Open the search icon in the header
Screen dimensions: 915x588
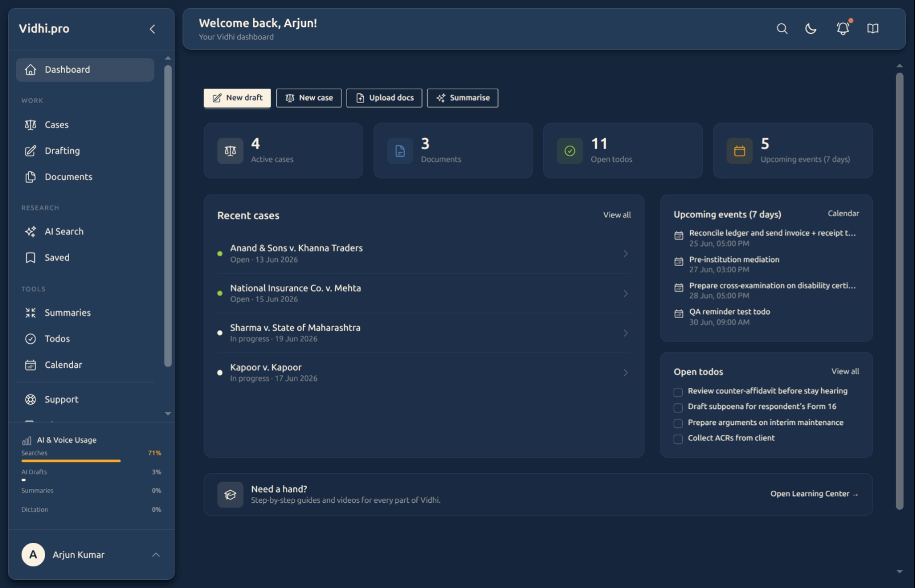(782, 29)
